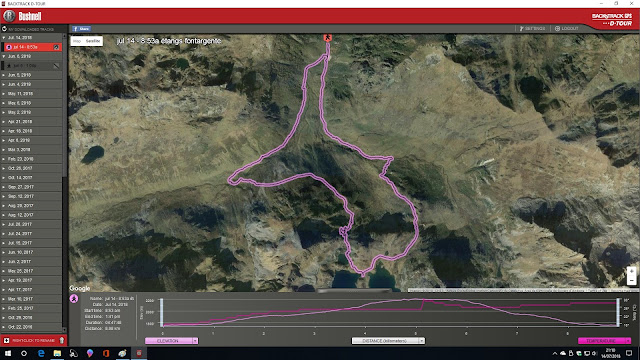Collapse the Jul. 14, 2018 group
This screenshot has width=640, height=360.
pyautogui.click(x=4, y=38)
